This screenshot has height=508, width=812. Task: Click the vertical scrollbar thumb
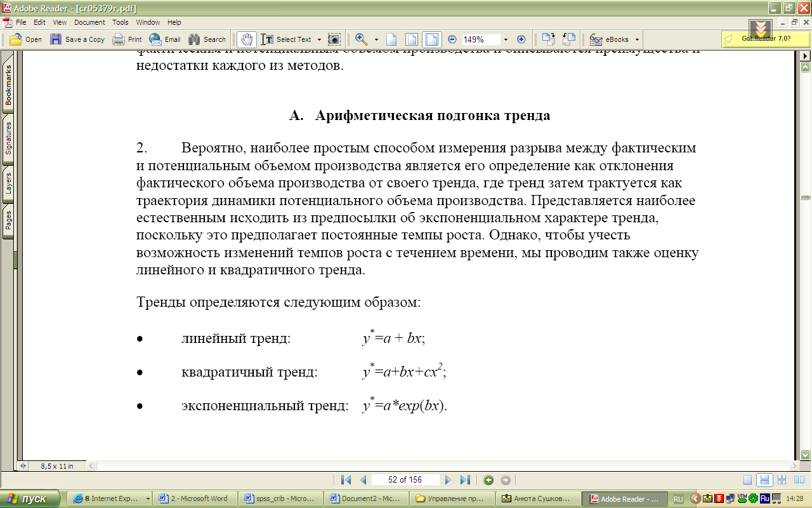(x=806, y=198)
